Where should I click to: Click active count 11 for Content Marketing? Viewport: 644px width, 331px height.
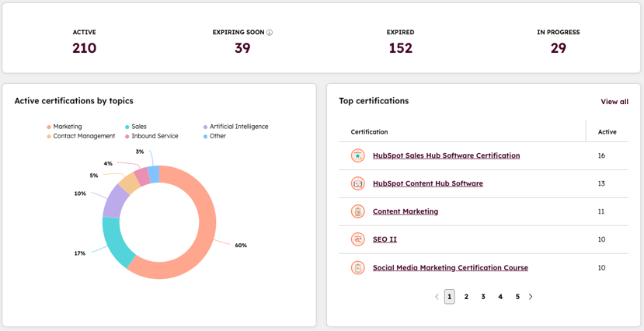click(x=602, y=211)
